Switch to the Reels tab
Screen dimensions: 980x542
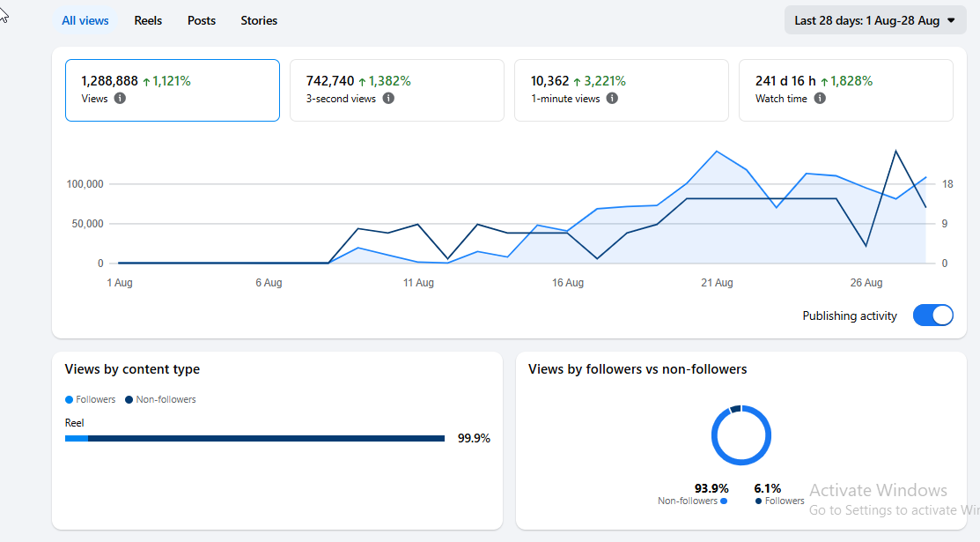[x=148, y=20]
